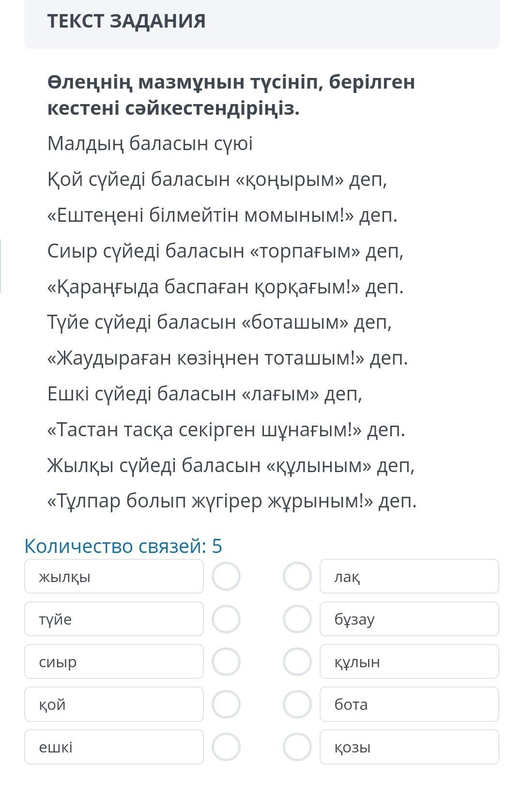Select the connector circle beside бота

(297, 704)
